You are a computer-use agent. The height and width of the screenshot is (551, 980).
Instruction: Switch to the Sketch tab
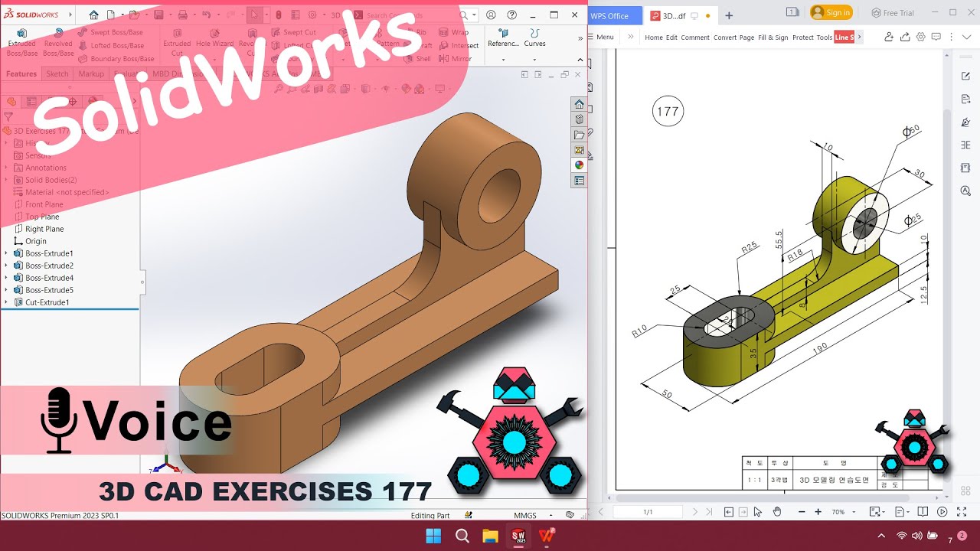point(57,73)
